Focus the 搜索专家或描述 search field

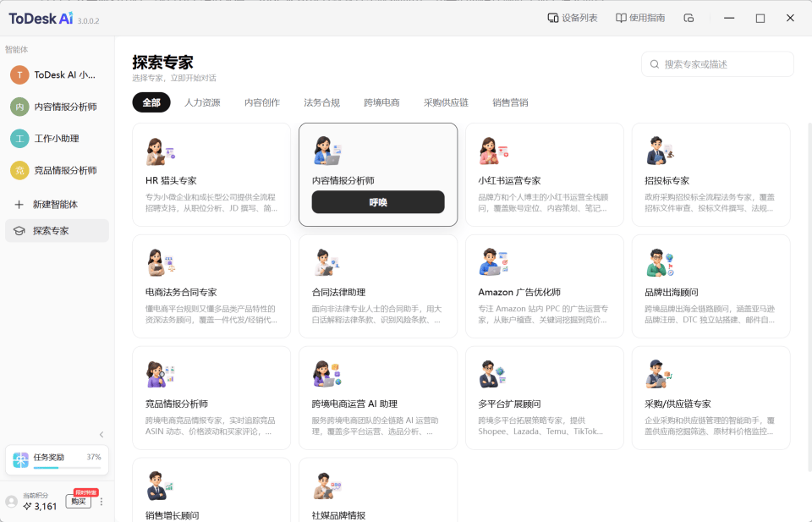pyautogui.click(x=717, y=64)
